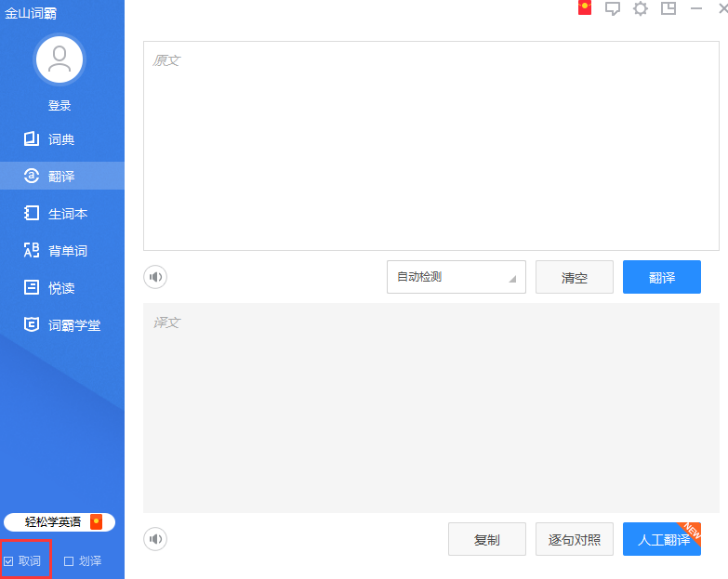This screenshot has width=728, height=579.
Task: Open settings gear icon
Action: click(641, 8)
